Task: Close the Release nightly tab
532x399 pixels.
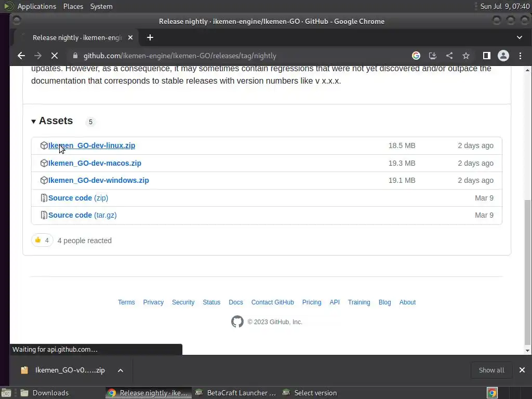Action: 130,37
